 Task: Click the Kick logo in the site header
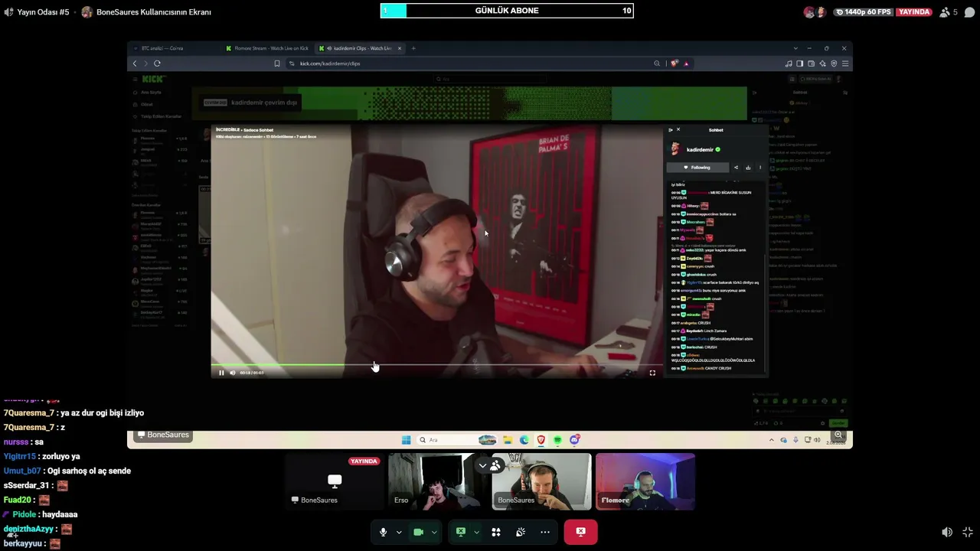point(153,79)
